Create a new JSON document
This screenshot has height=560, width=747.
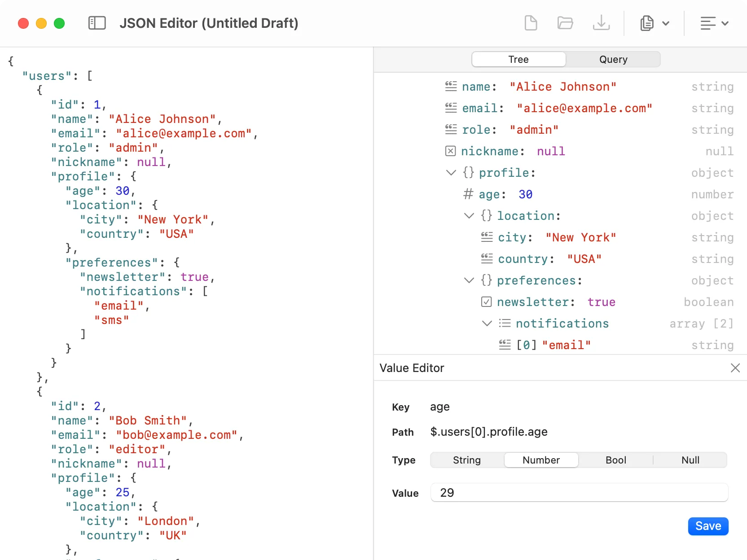pos(531,23)
